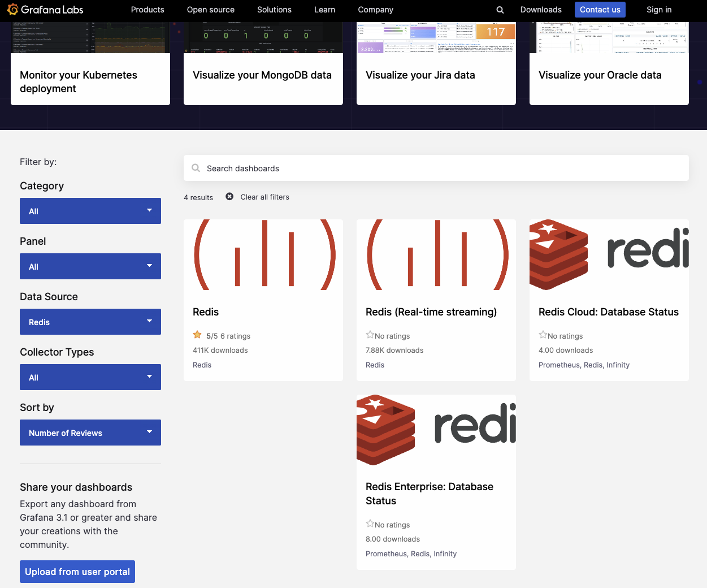707x588 pixels.
Task: Click the gold rating star on the Redis card
Action: [x=197, y=335]
